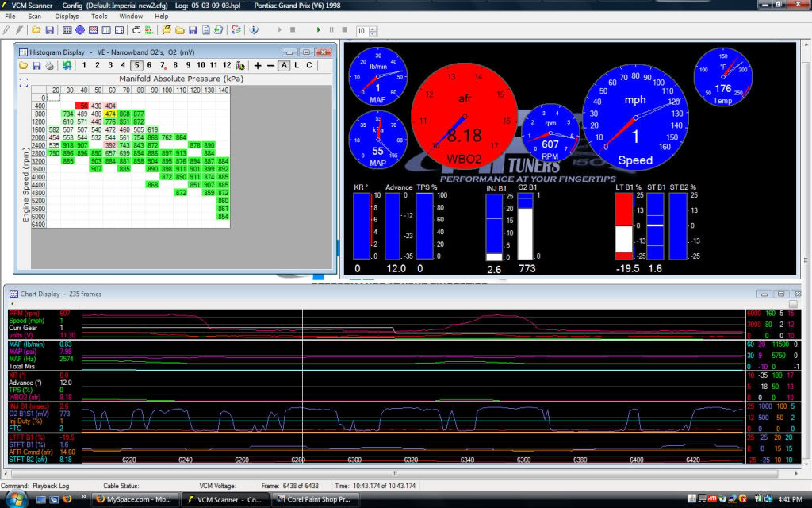Click the open log folder icon in main toolbar

(36, 30)
